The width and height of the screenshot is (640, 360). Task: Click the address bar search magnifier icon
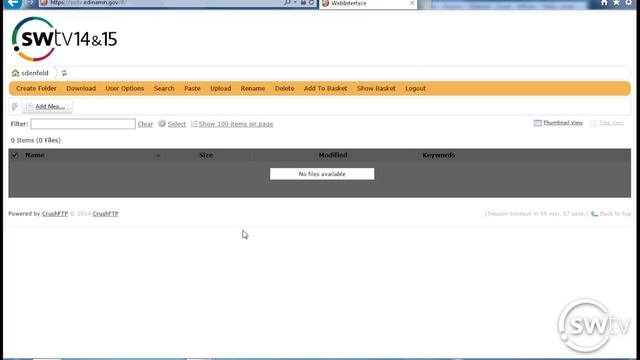[x=287, y=2]
